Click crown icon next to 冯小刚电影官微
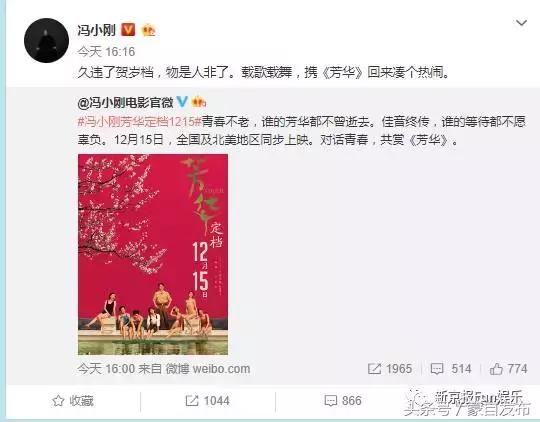 (199, 102)
